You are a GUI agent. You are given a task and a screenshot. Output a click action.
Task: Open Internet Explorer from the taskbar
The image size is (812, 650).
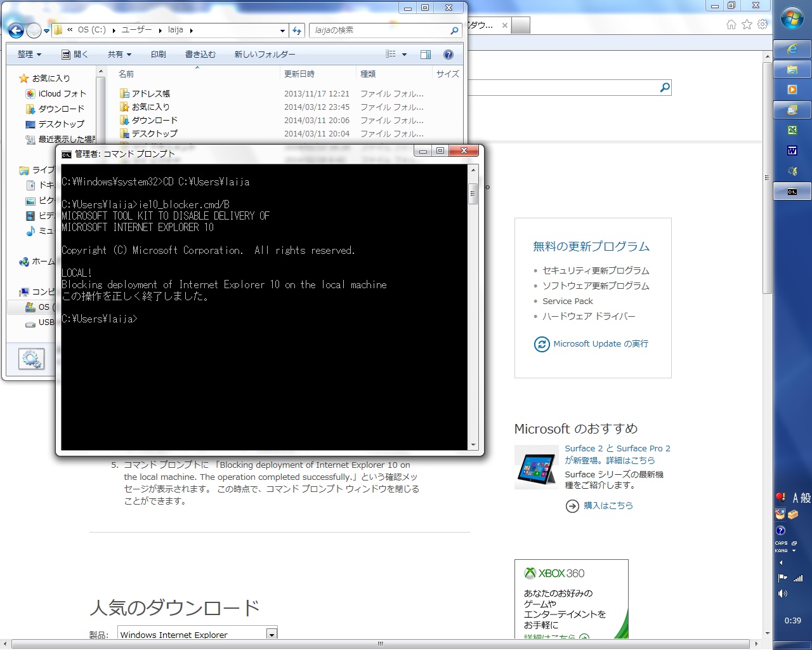[792, 49]
